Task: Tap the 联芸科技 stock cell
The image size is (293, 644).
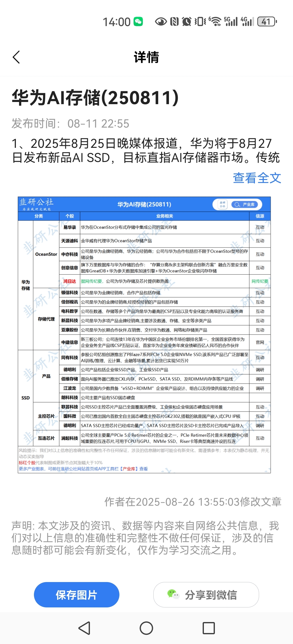Action: pyautogui.click(x=70, y=407)
